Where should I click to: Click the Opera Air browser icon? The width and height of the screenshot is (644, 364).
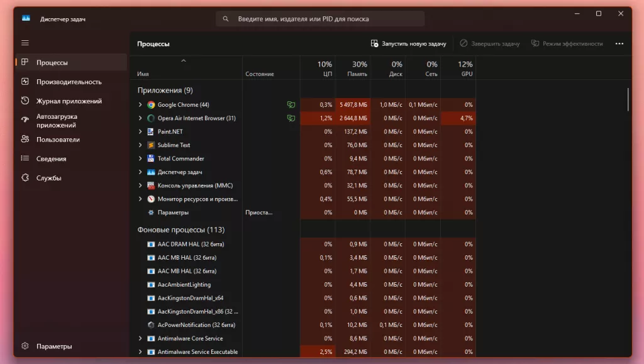[x=151, y=118]
